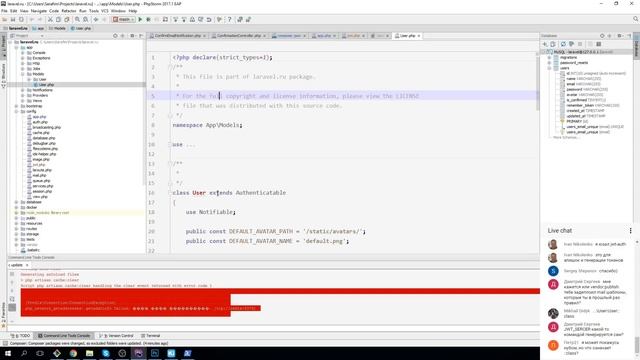Open the Navigate menu
The height and width of the screenshot is (360, 640).
tap(39, 11)
